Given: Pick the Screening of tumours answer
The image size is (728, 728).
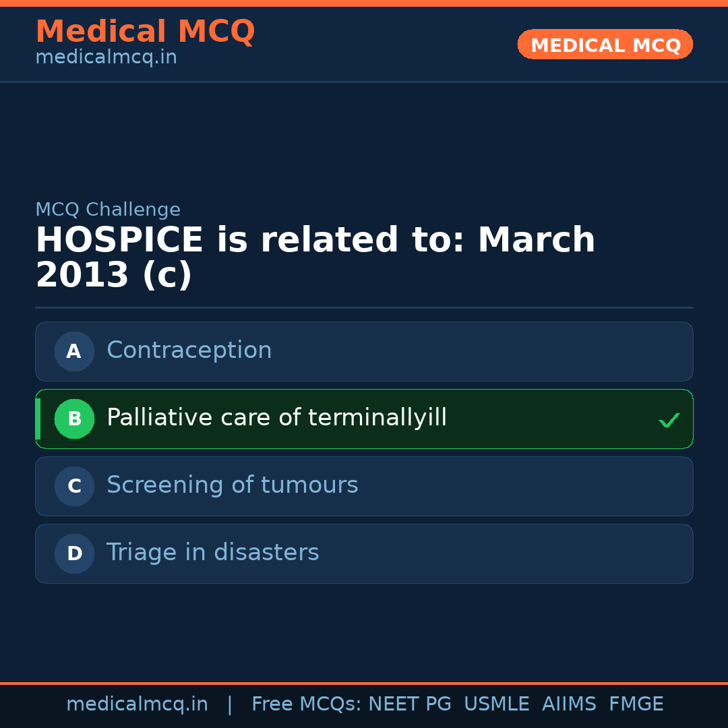Looking at the screenshot, I should (232, 485).
